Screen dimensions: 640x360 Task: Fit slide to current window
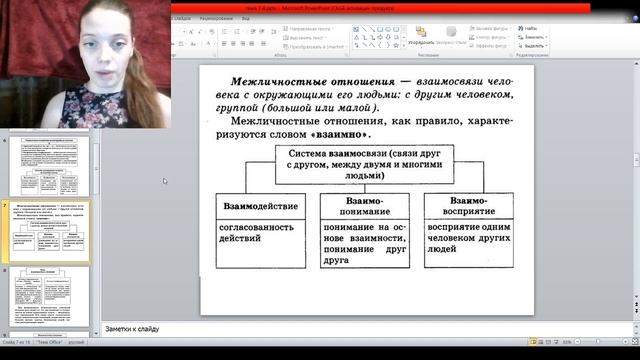635,342
